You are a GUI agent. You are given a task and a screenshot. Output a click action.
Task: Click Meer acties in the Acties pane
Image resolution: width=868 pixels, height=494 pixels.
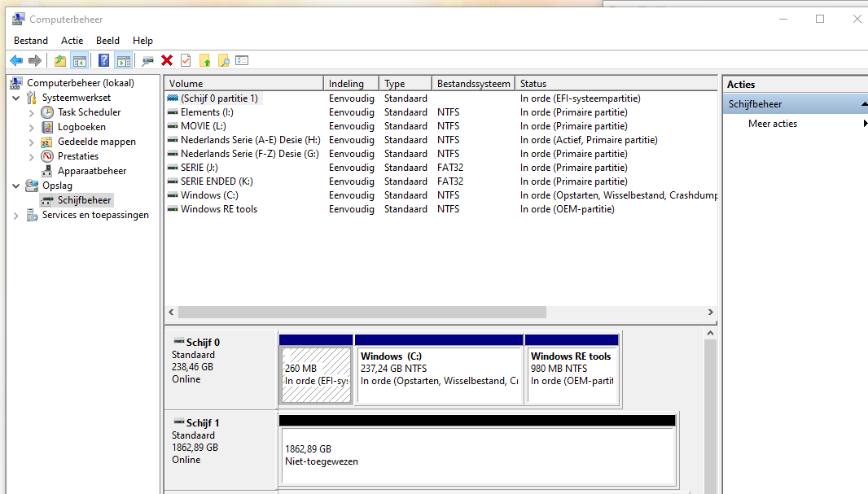pos(772,124)
